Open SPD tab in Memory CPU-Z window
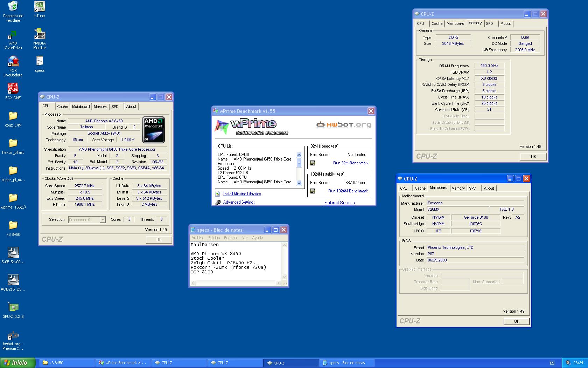This screenshot has height=368, width=588. point(490,23)
